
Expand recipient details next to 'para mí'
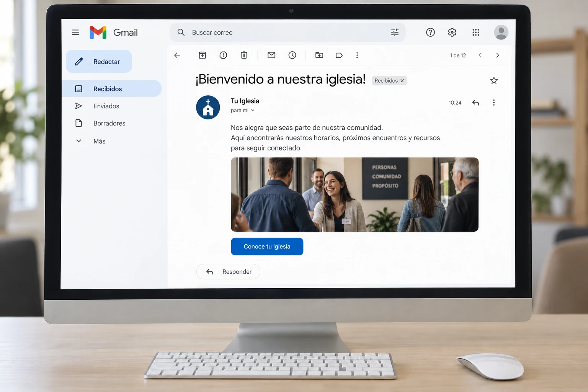(x=253, y=111)
